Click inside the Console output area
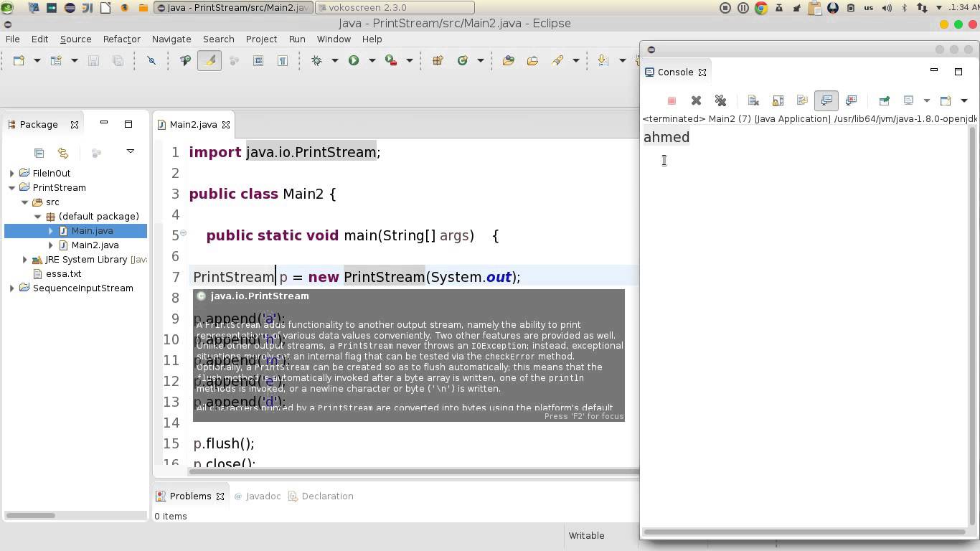Image resolution: width=980 pixels, height=551 pixels. (789, 215)
